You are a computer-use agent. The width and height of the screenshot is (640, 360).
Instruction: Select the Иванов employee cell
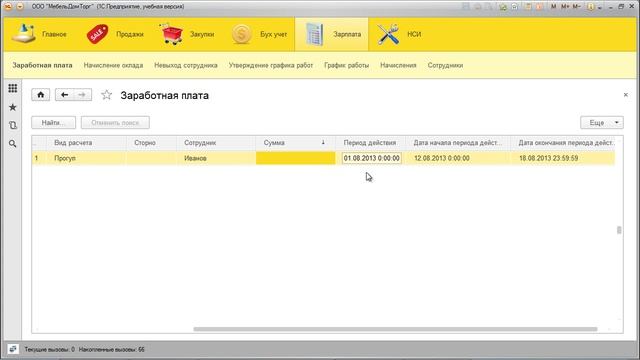point(216,158)
